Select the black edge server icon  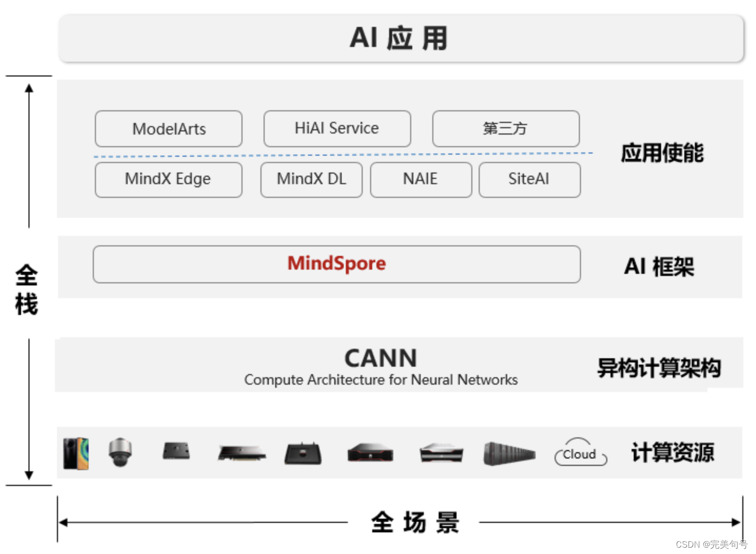pos(371,453)
